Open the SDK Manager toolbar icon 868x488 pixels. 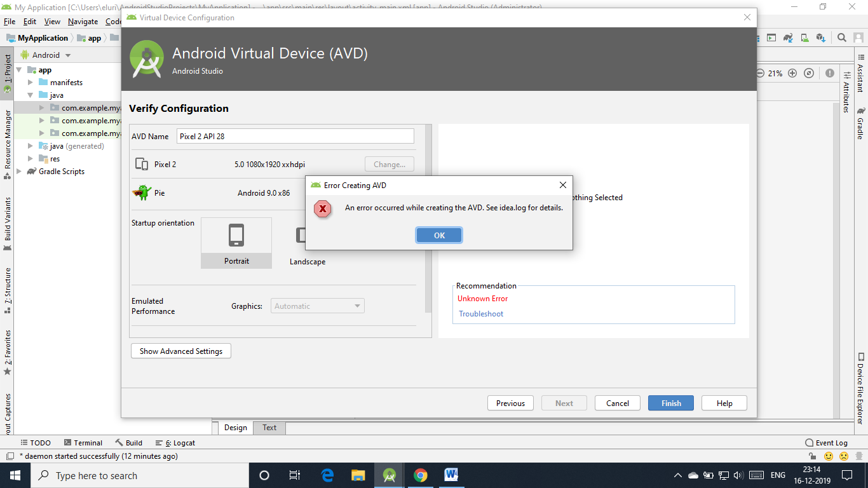[821, 38]
